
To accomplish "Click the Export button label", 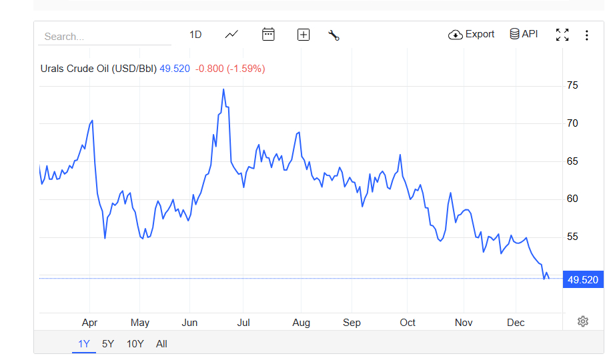I will [480, 34].
